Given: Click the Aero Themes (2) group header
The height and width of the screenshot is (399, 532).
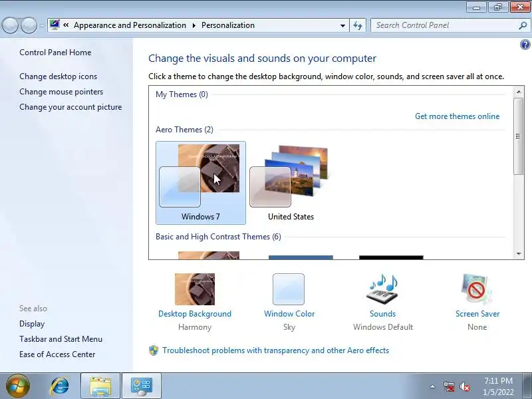Looking at the screenshot, I should tap(184, 130).
